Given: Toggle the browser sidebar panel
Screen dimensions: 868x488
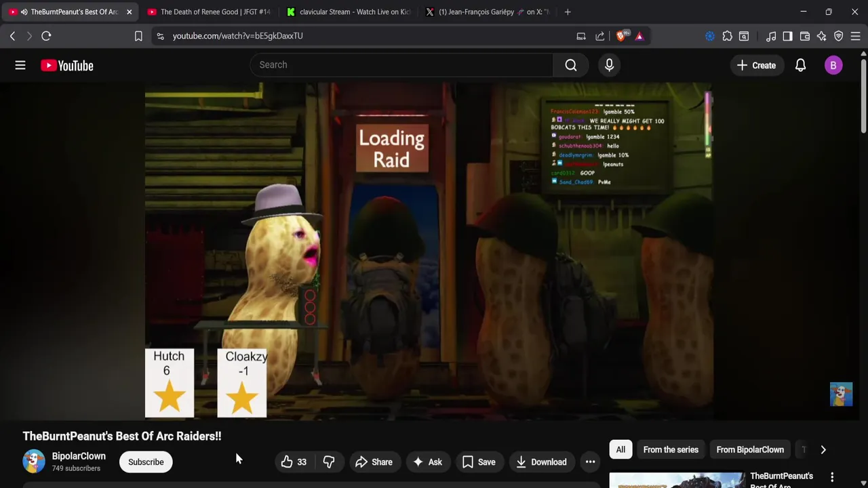Looking at the screenshot, I should (x=787, y=36).
